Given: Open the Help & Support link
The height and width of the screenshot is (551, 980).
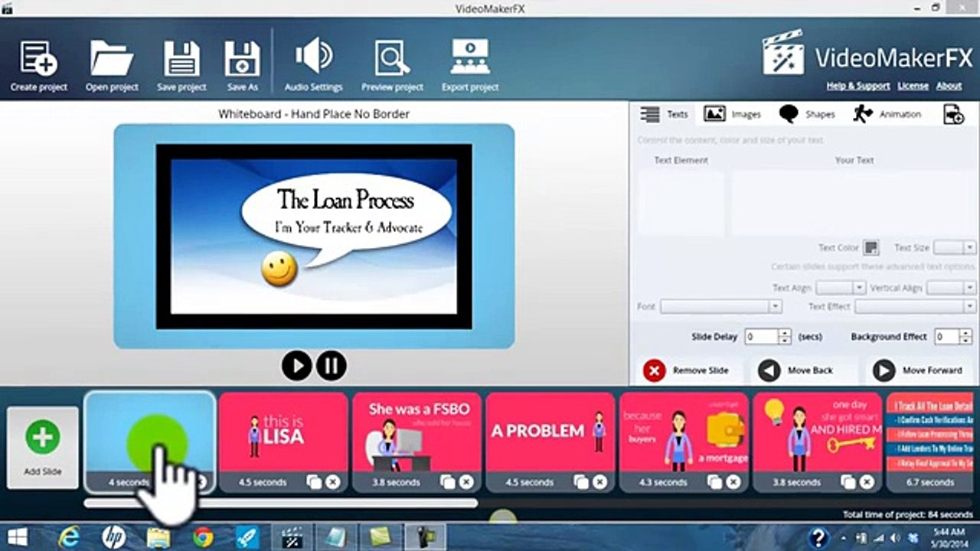Looking at the screenshot, I should click(x=858, y=86).
